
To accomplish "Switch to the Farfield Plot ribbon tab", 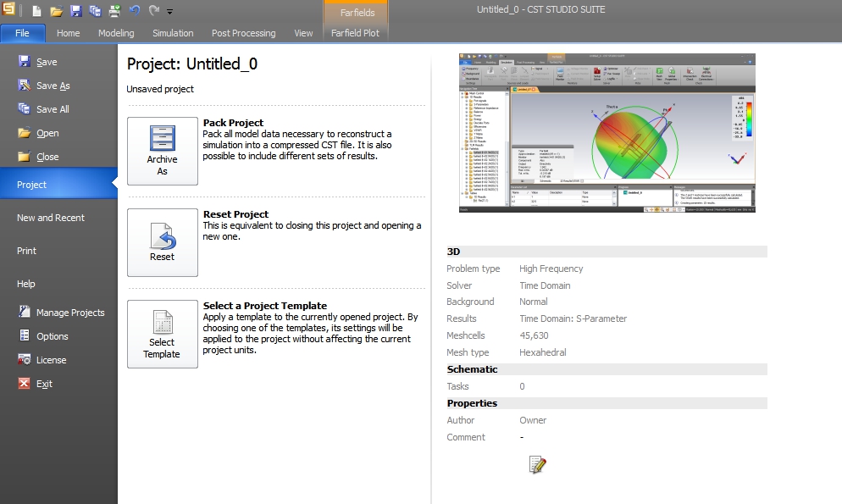I will point(355,33).
